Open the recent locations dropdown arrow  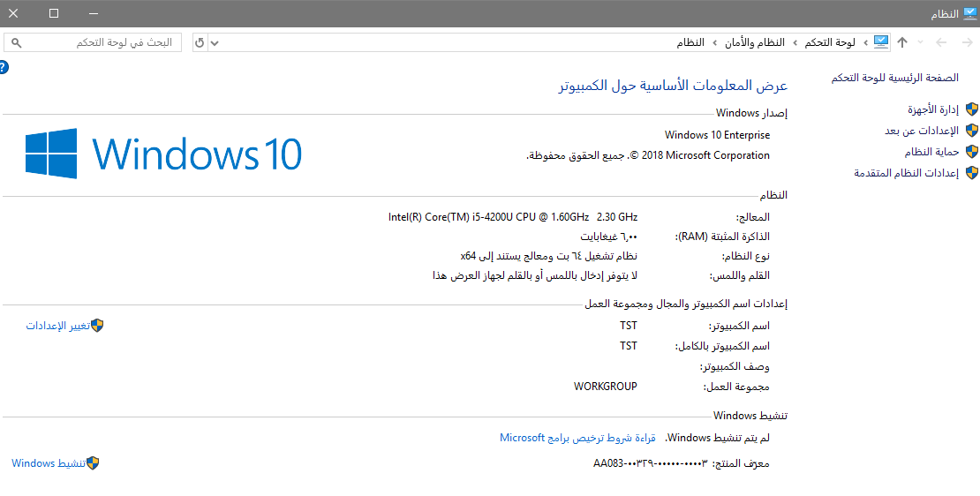[x=921, y=42]
